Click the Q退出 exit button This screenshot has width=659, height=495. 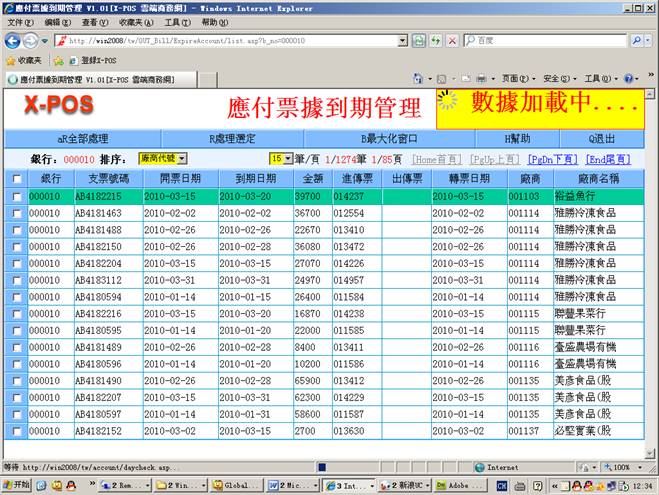[x=602, y=138]
